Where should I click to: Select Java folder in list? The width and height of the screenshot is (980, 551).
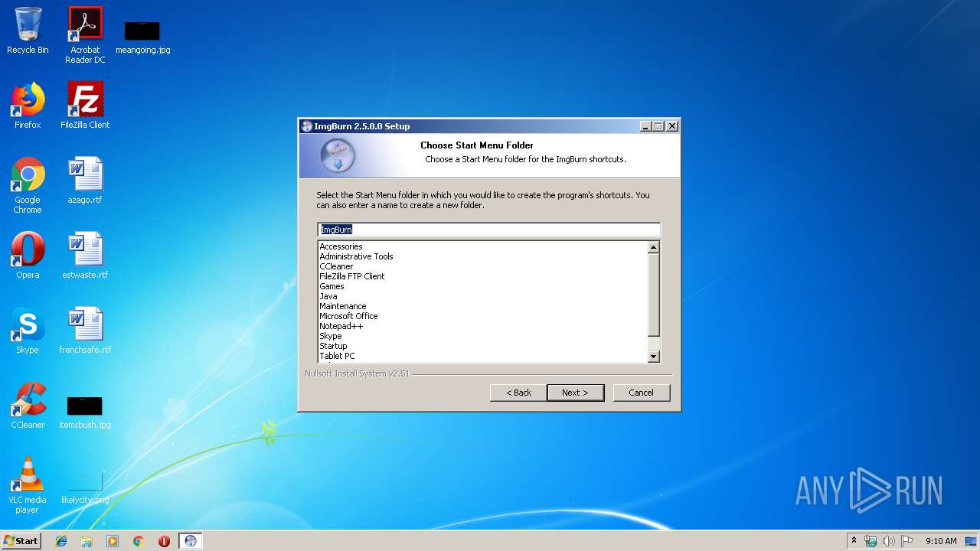[328, 296]
